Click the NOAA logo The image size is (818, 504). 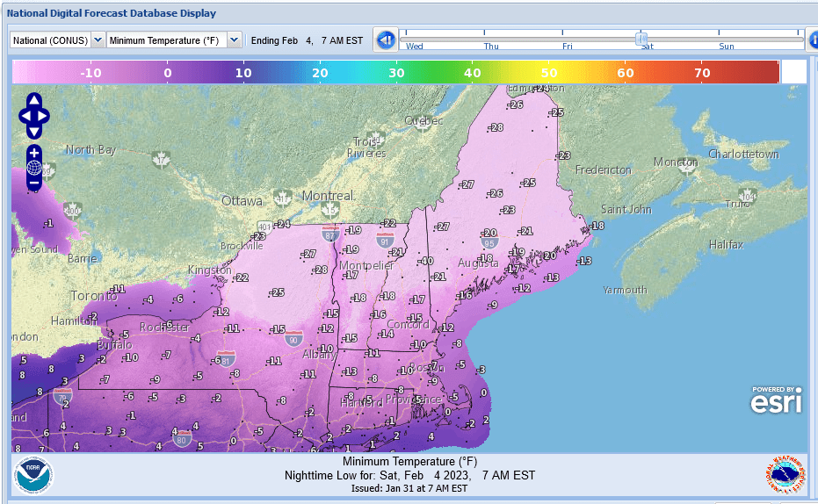(33, 475)
